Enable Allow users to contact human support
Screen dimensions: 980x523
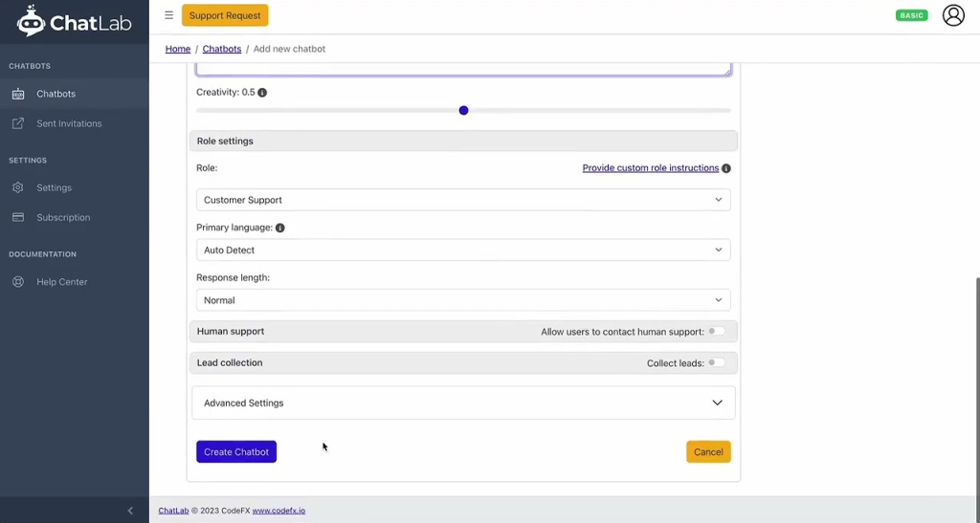(x=716, y=332)
